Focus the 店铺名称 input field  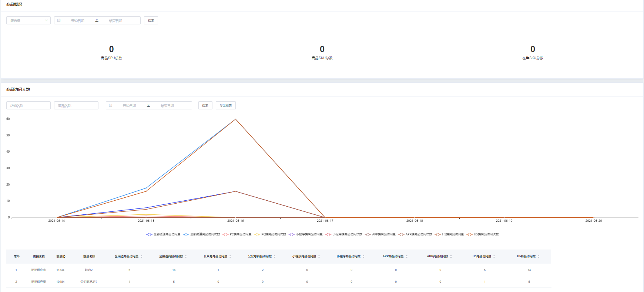tap(28, 105)
